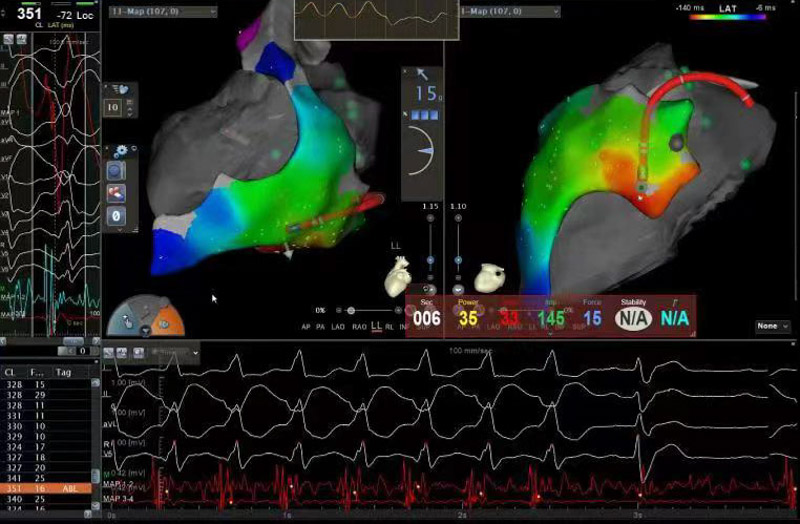The width and height of the screenshot is (800, 524).
Task: Click the LL view preset label
Action: (376, 327)
